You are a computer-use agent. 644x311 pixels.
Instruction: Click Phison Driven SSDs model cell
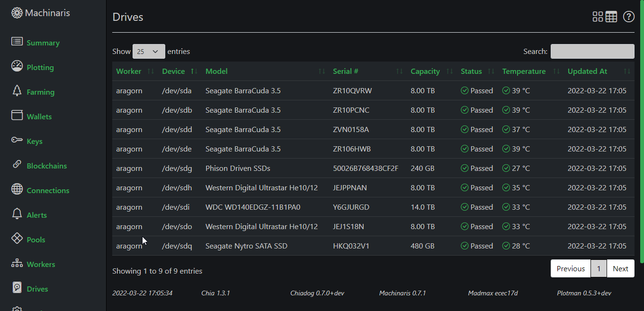click(238, 168)
